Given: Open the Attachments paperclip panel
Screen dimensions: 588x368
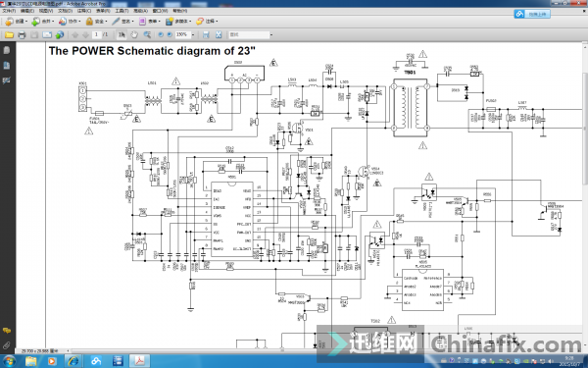Looking at the screenshot, I should (7, 345).
